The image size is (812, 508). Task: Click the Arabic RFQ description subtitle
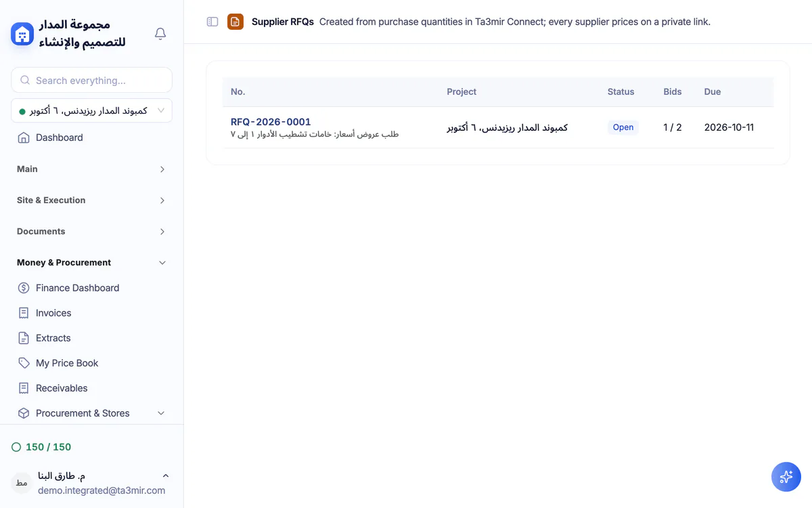(x=315, y=134)
